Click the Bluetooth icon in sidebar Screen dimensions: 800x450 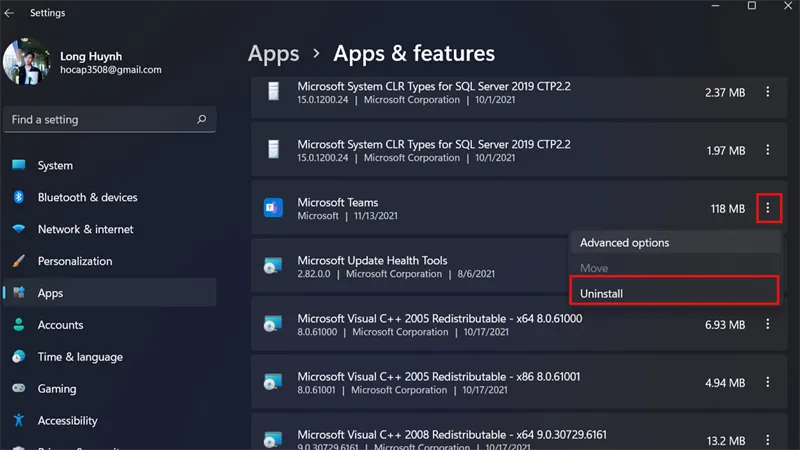coord(19,197)
